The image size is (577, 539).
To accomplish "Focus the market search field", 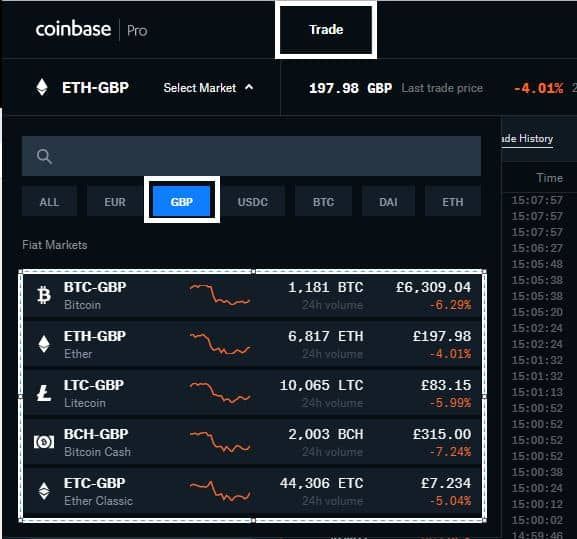I will (251, 156).
